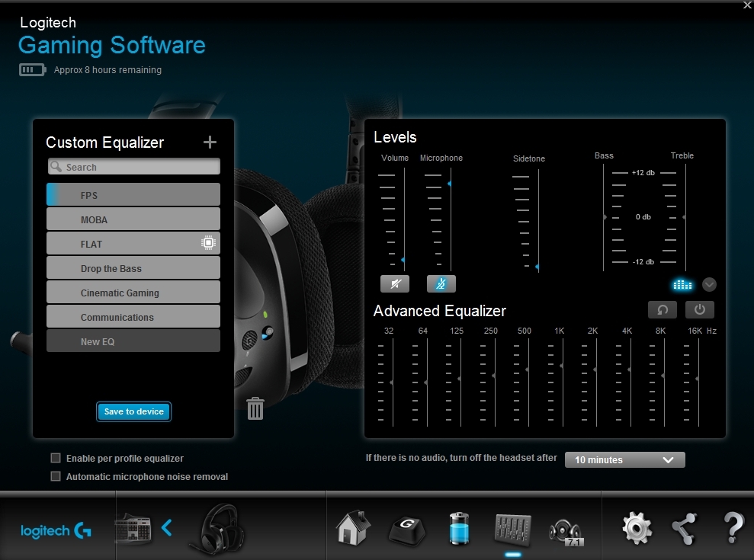Select the Communications preset
Screen dimensions: 754x560
(133, 317)
